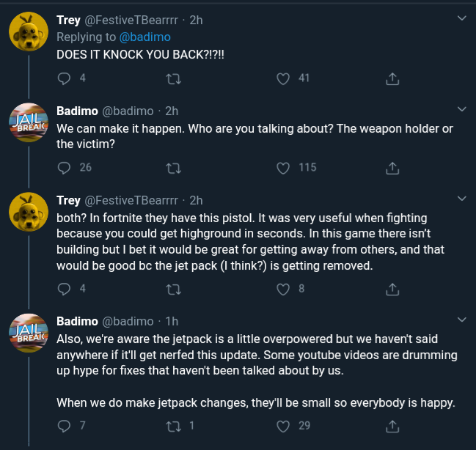Retweet Badimo's jetpack tweet with 1 retweet
The image size is (476, 450).
pos(174,426)
